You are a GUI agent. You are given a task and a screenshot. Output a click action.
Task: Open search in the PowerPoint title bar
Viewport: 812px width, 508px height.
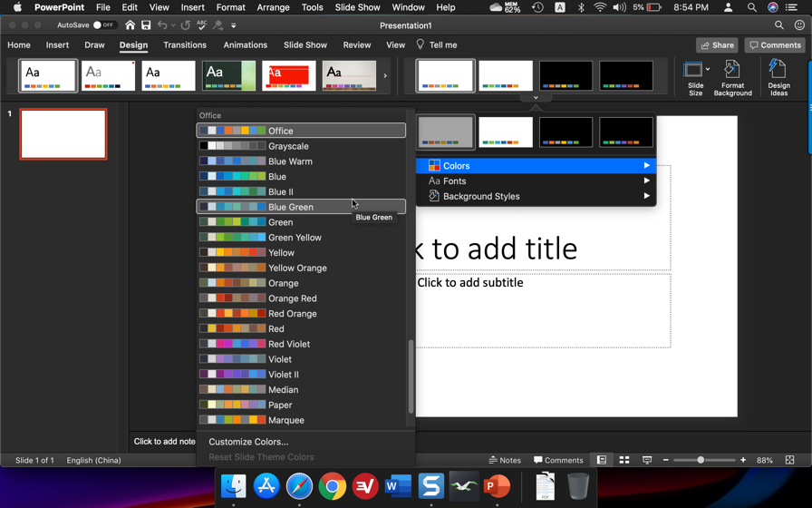pos(778,24)
